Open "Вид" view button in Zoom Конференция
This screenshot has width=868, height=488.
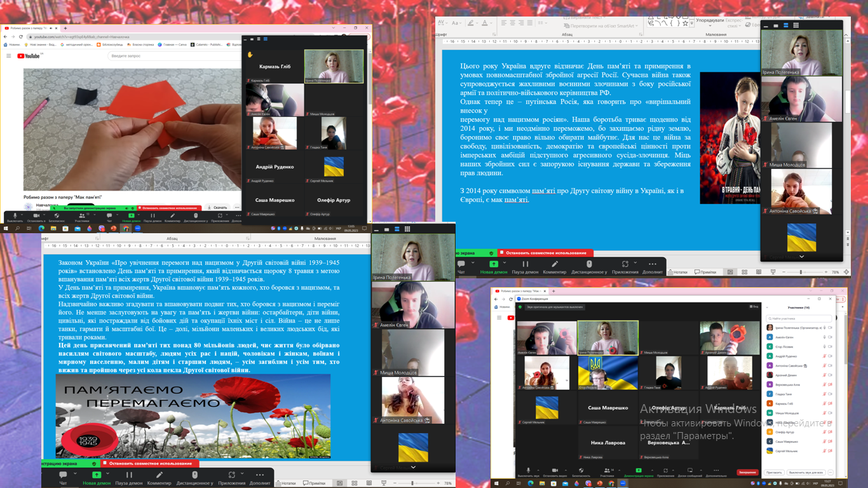754,307
